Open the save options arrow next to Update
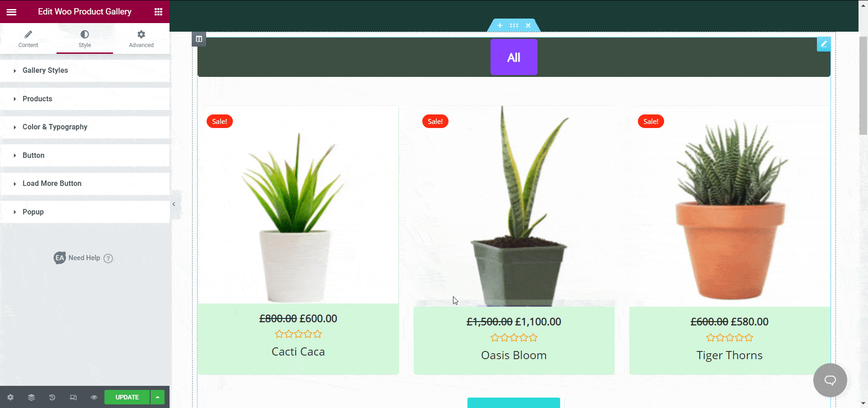The height and width of the screenshot is (408, 868). 157,397
